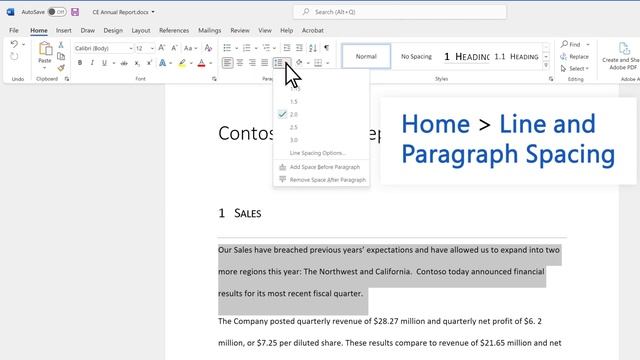Viewport: 640px width, 360px height.
Task: Switch to the References tab
Action: 174,30
